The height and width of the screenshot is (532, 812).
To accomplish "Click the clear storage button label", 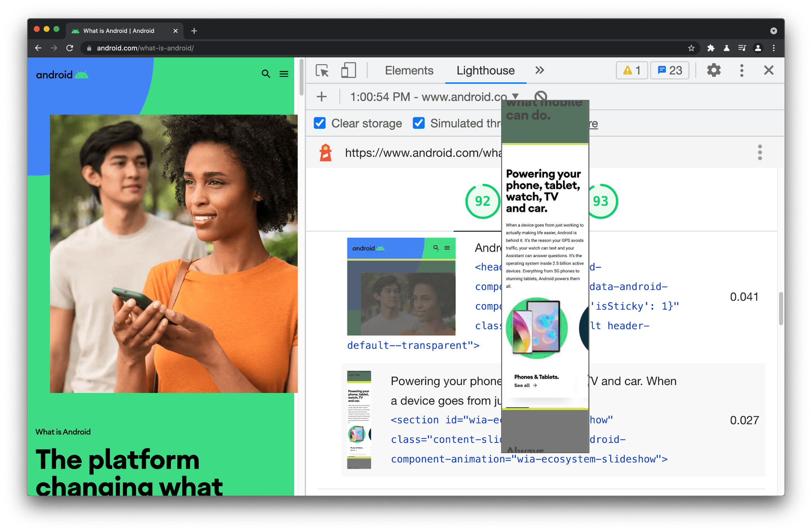I will [x=364, y=123].
